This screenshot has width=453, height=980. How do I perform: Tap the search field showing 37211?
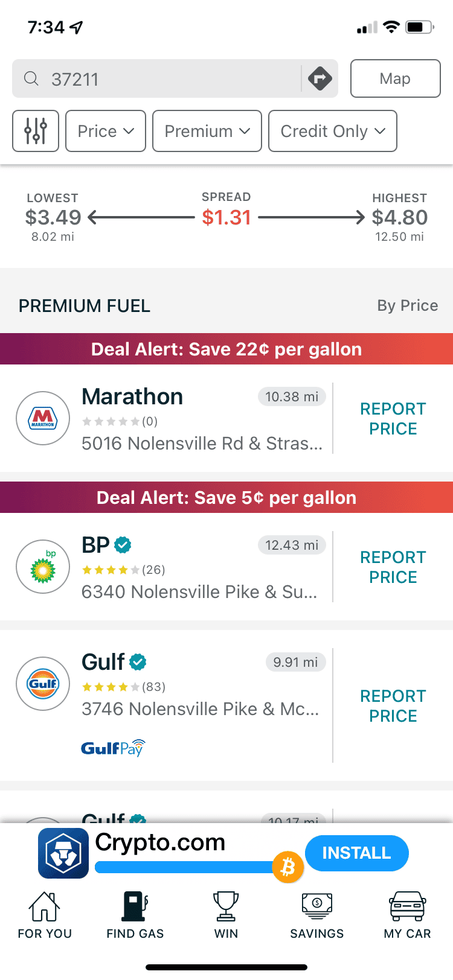pyautogui.click(x=157, y=78)
